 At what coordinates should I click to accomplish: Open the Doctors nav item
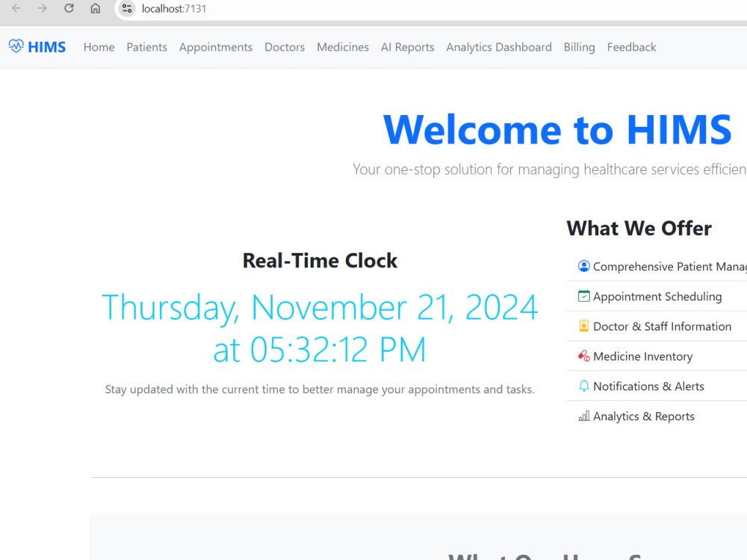[x=285, y=47]
